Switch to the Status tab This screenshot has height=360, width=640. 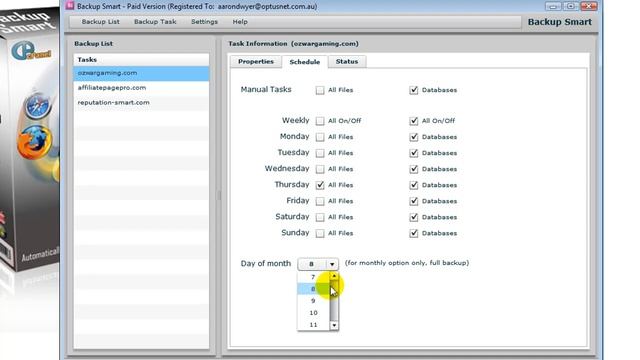coord(347,62)
